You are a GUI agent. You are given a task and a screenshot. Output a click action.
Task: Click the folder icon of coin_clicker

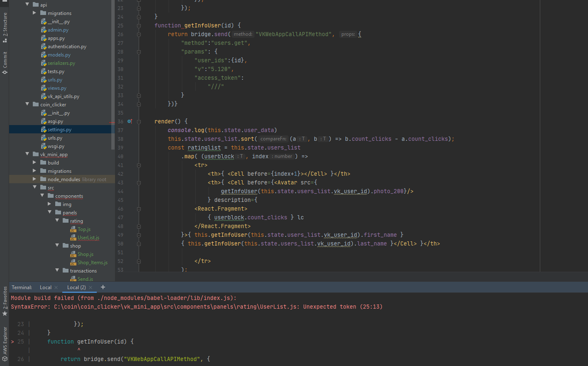coord(36,104)
